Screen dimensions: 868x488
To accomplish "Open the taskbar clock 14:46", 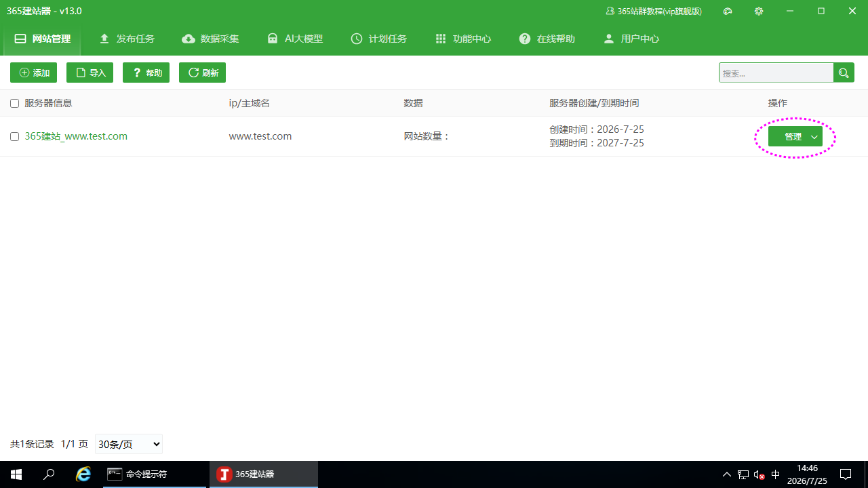I will click(x=807, y=474).
